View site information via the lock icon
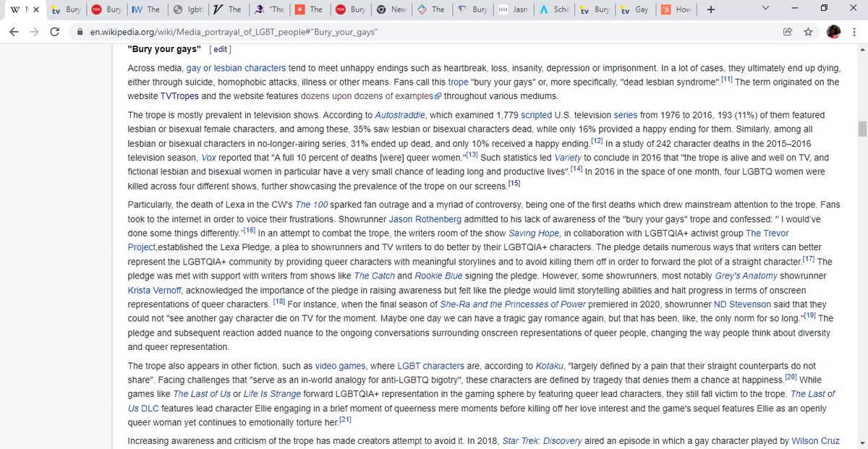This screenshot has width=868, height=449. coord(80,33)
